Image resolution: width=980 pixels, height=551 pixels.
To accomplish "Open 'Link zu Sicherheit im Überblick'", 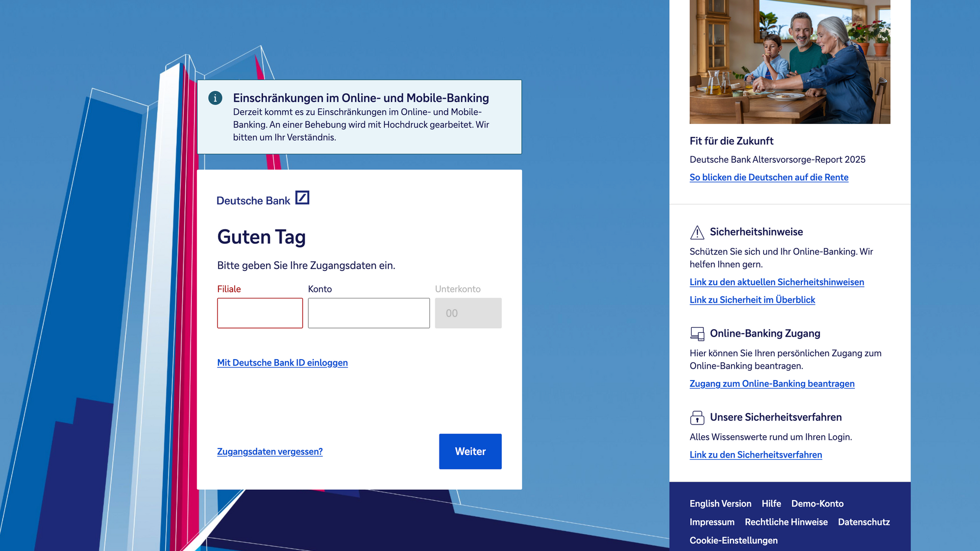I will 752,299.
